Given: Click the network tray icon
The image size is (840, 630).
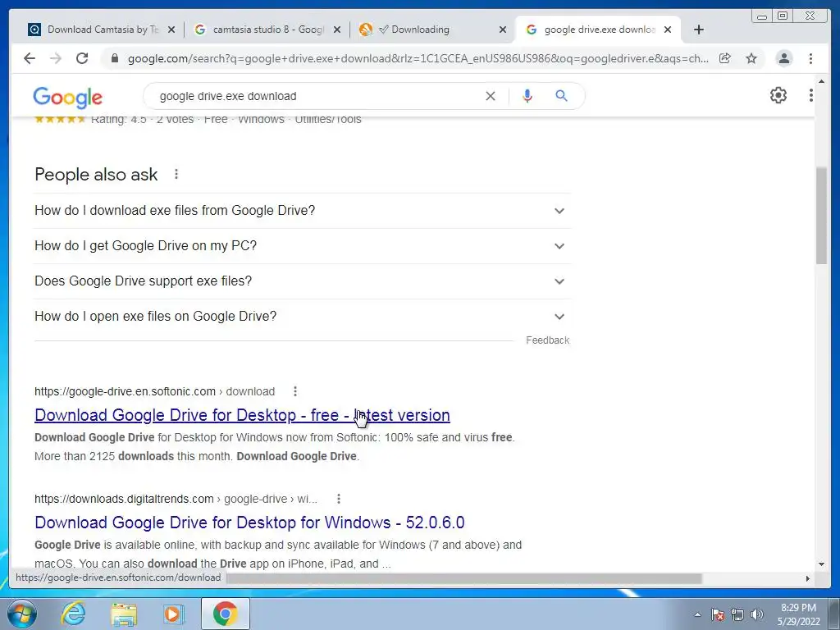Looking at the screenshot, I should [x=737, y=614].
